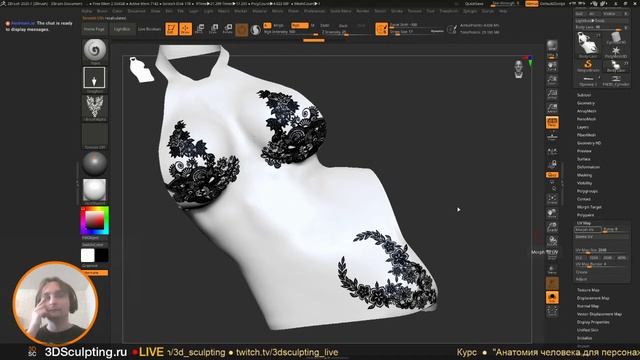Toggle the Gizmo 3D icon in top shelf
640x360 pixels.
point(242,29)
